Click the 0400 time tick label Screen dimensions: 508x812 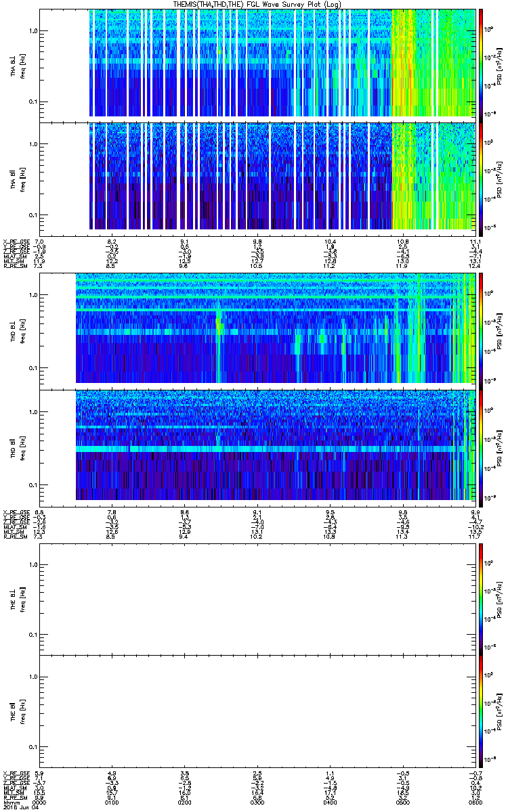(x=332, y=803)
